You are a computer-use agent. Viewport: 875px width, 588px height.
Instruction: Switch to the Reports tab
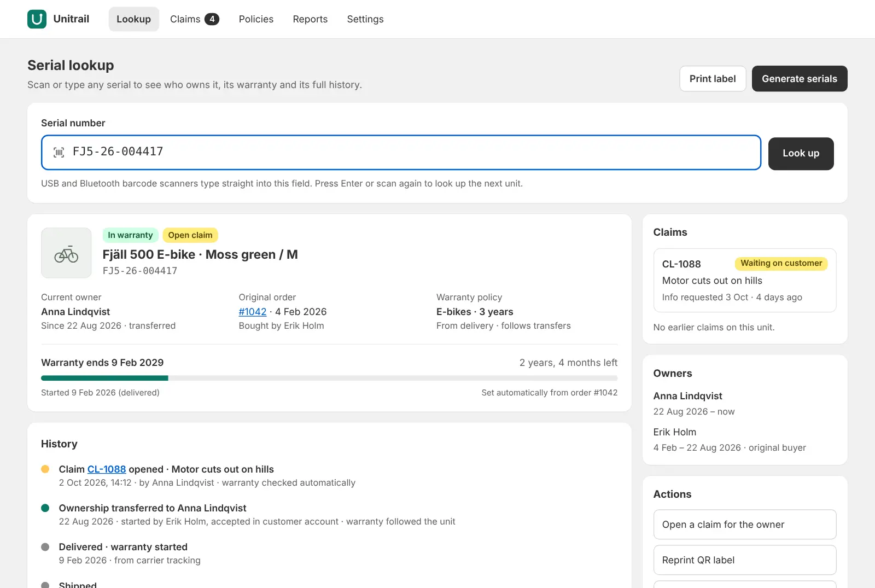click(x=310, y=19)
